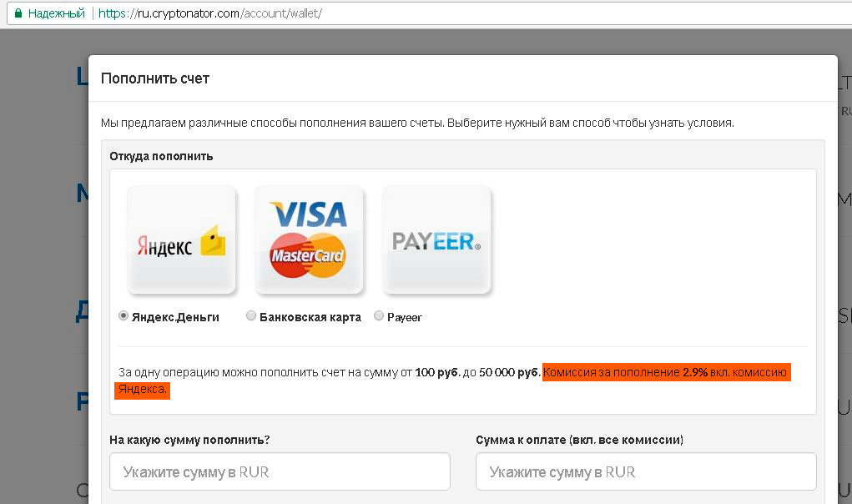Click the yellow Yandex wallet icon

click(213, 240)
